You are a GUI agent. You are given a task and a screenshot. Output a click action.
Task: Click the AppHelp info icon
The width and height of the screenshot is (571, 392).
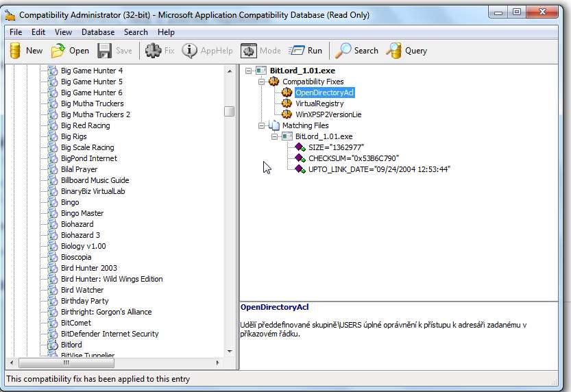(189, 51)
